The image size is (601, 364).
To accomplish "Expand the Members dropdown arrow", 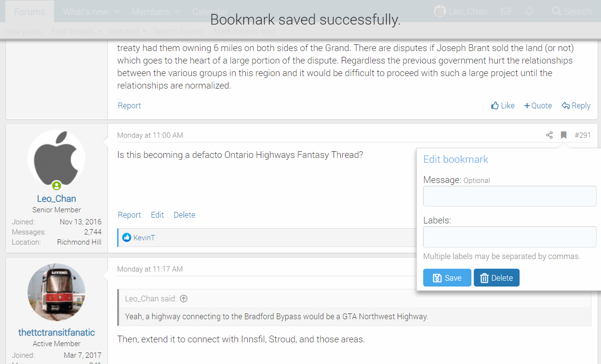I will tap(177, 12).
